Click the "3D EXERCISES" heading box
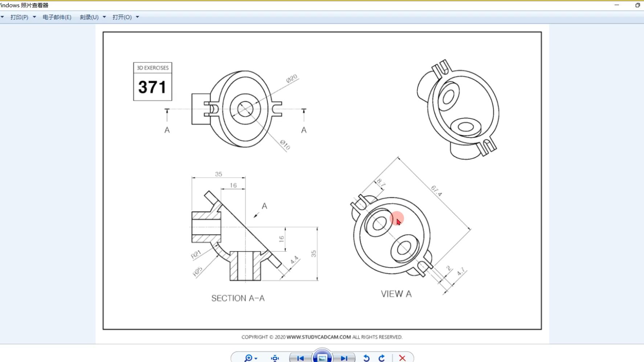 tap(153, 68)
